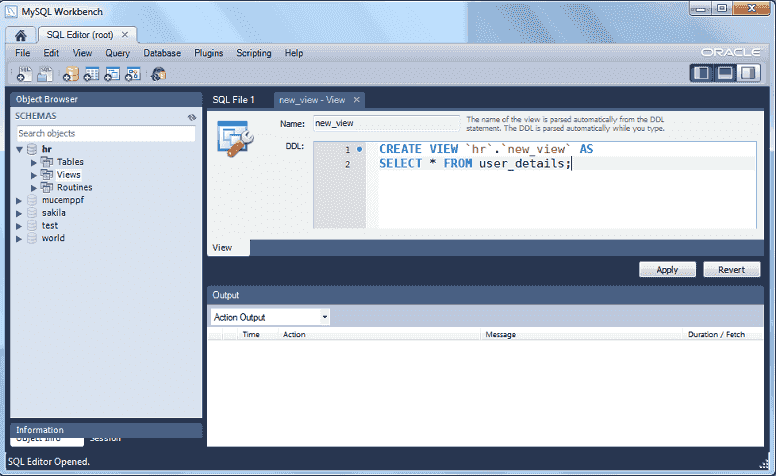776x476 pixels.
Task: Click the mucemppf schema database icon
Action: coord(32,200)
